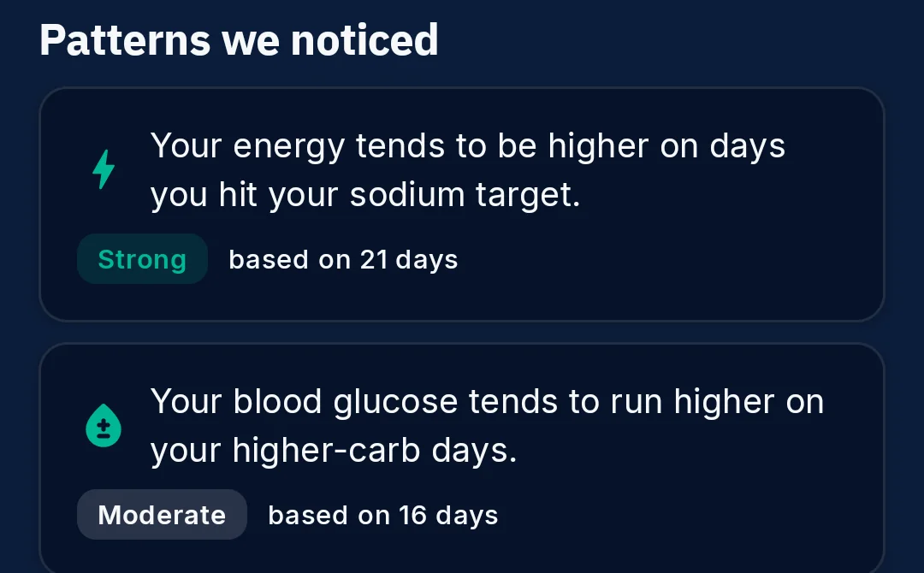Open the energy and sodium target insight

pos(462,204)
